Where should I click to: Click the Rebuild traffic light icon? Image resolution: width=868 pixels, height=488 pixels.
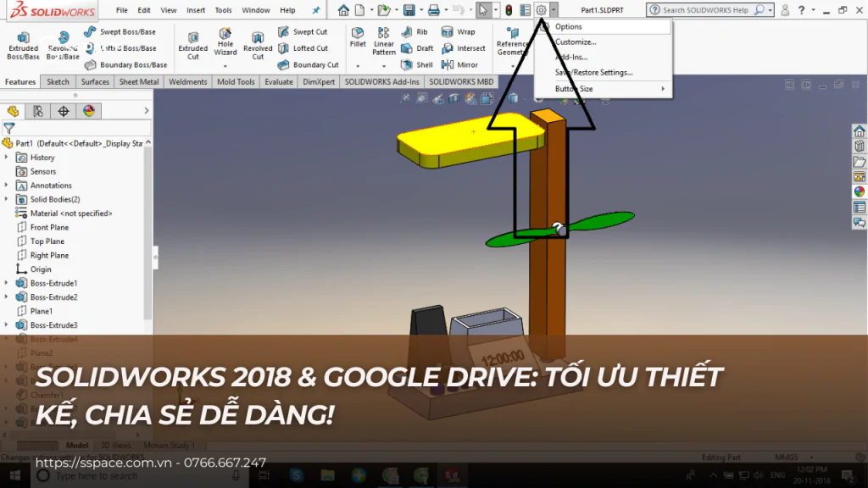pyautogui.click(x=509, y=10)
